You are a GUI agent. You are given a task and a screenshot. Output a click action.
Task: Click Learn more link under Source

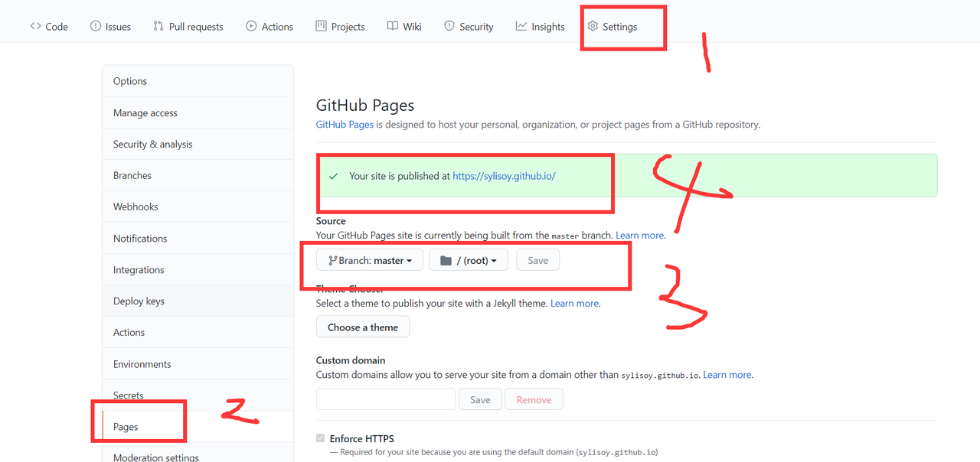(x=640, y=236)
